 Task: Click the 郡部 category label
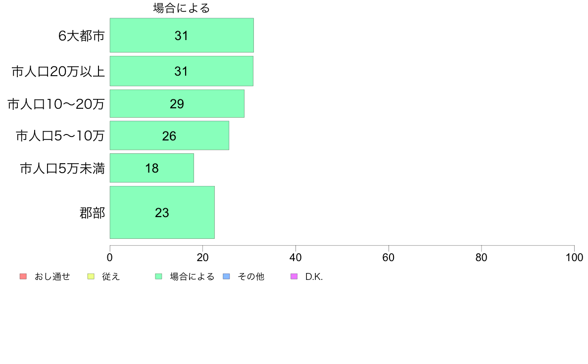click(x=92, y=213)
